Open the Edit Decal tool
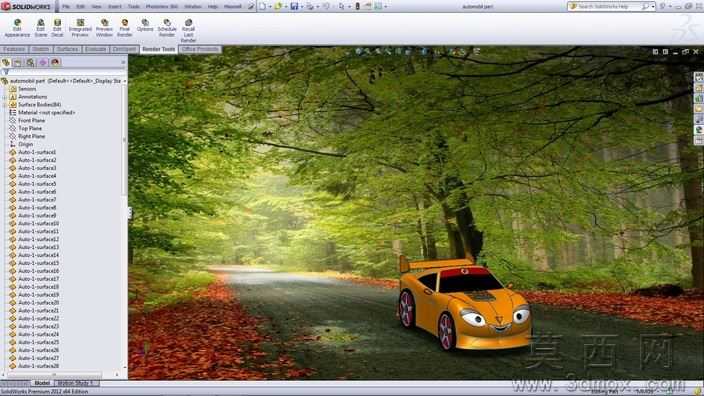Image resolution: width=704 pixels, height=396 pixels. [x=57, y=28]
